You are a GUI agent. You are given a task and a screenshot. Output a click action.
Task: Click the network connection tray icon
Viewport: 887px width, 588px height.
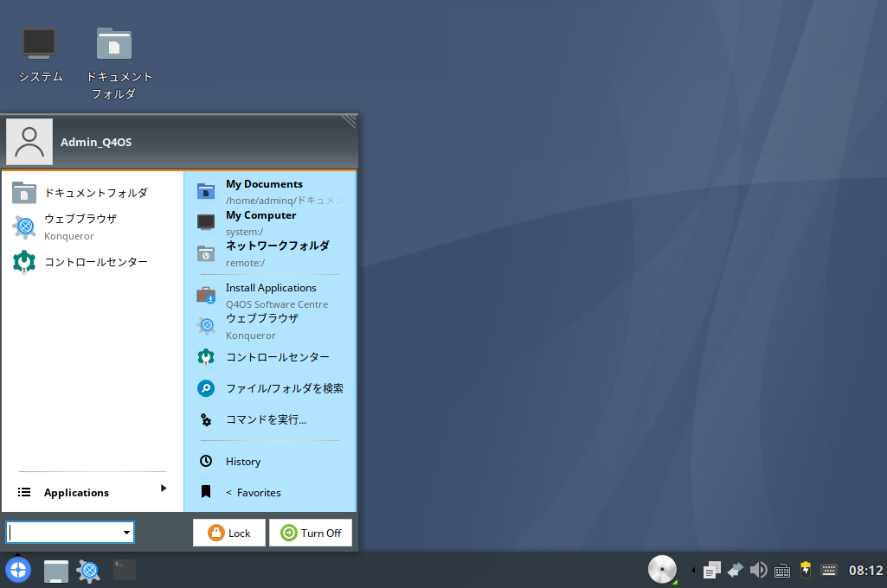coord(736,570)
